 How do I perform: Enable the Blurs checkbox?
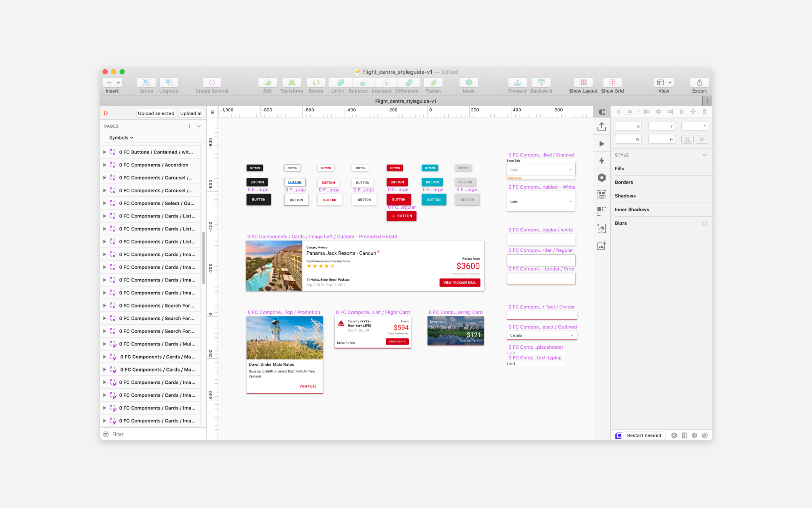coord(705,223)
